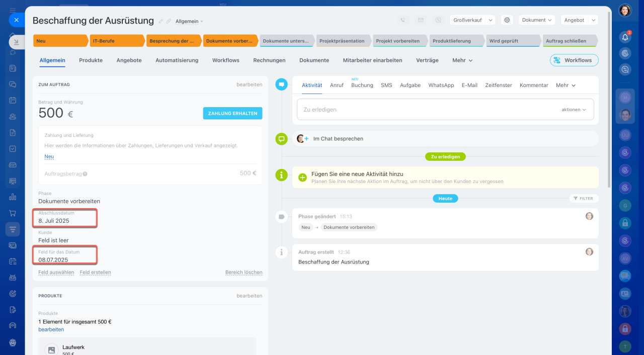Open the people group icon in left sidebar
This screenshot has width=644, height=355.
pyautogui.click(x=13, y=117)
